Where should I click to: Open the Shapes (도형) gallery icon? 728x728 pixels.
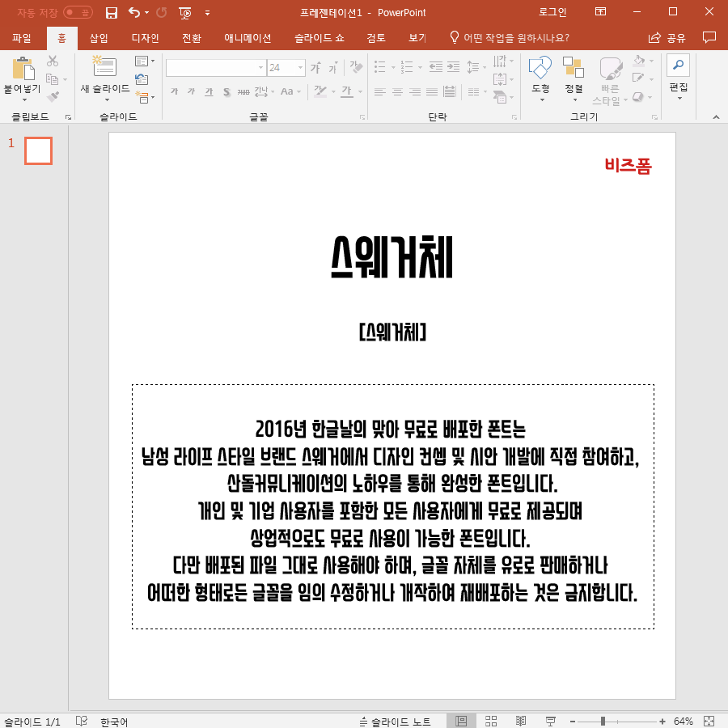[540, 67]
